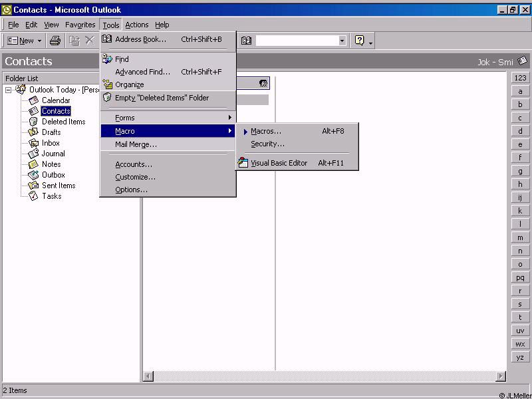Choose Mail Merge in Tools menu
532x399 pixels.
click(168, 144)
